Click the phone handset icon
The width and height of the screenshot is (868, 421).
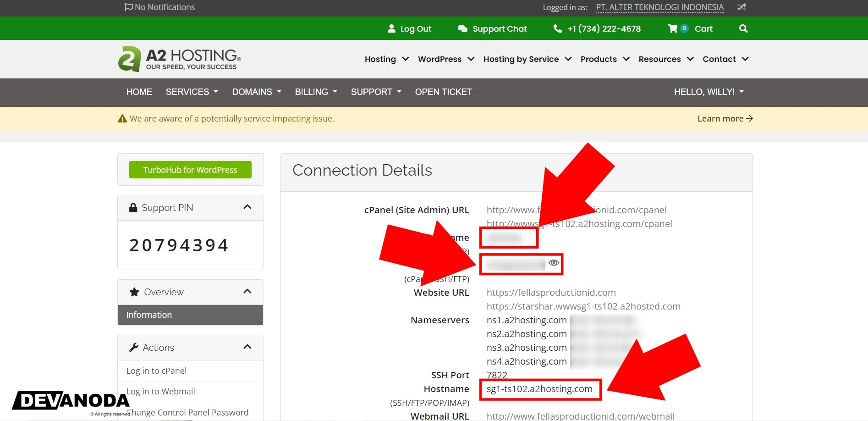(557, 28)
